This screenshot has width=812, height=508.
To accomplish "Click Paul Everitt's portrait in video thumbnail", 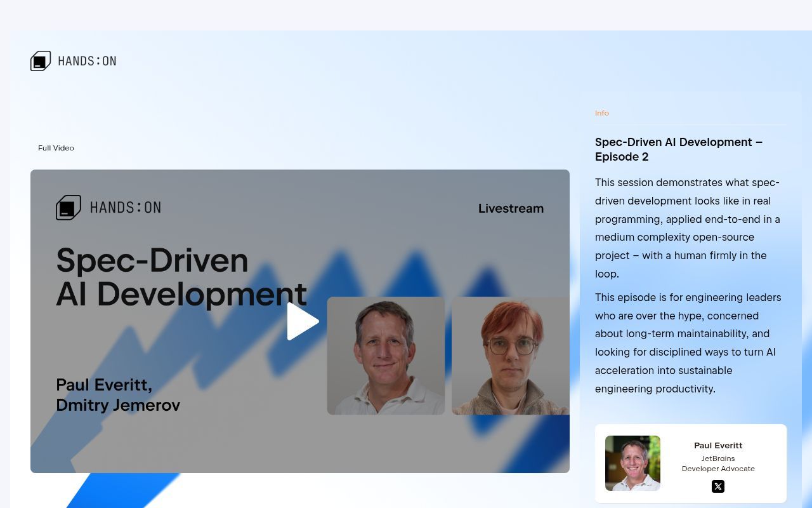I will pos(386,356).
